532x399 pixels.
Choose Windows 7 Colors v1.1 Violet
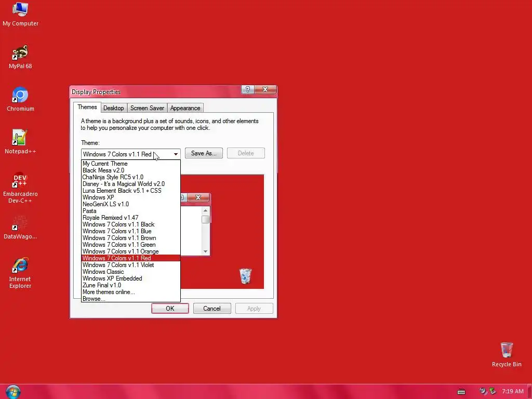[x=131, y=265]
